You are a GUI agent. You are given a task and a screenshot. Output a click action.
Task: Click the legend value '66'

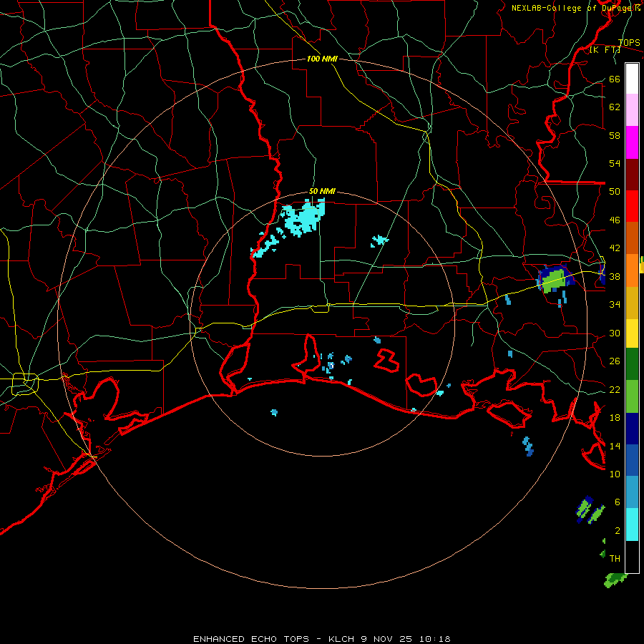pos(615,79)
